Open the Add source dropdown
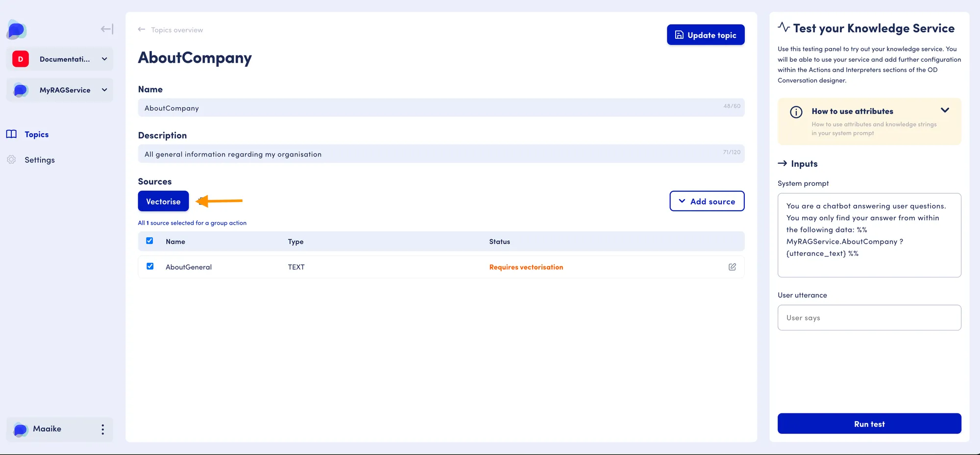980x455 pixels. tap(707, 201)
